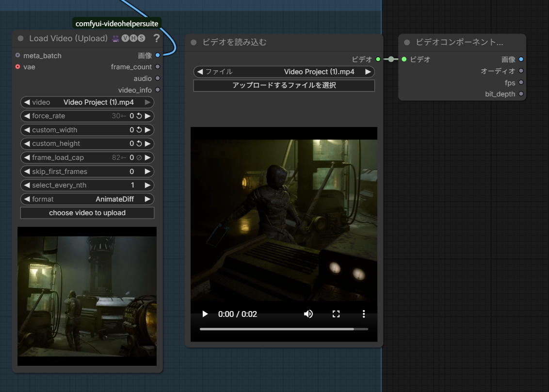Decrease select_every_nth value
Image resolution: width=549 pixels, height=392 pixels.
(27, 185)
